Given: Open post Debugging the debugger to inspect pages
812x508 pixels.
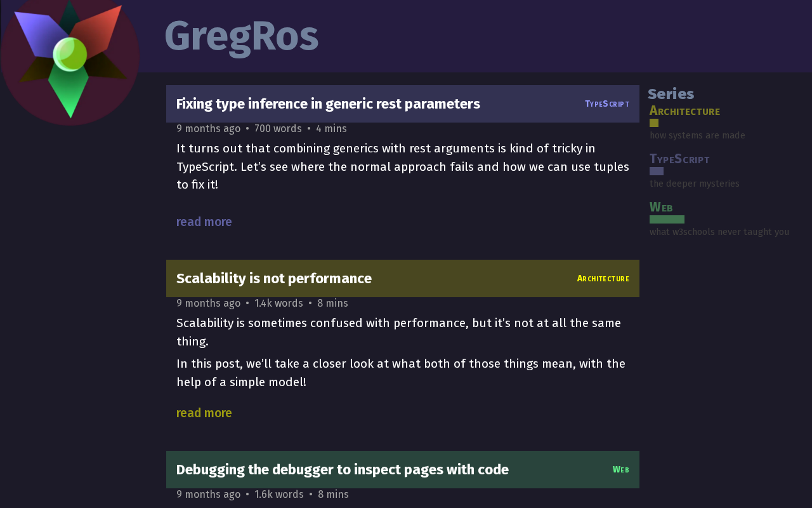Looking at the screenshot, I should click(x=343, y=469).
